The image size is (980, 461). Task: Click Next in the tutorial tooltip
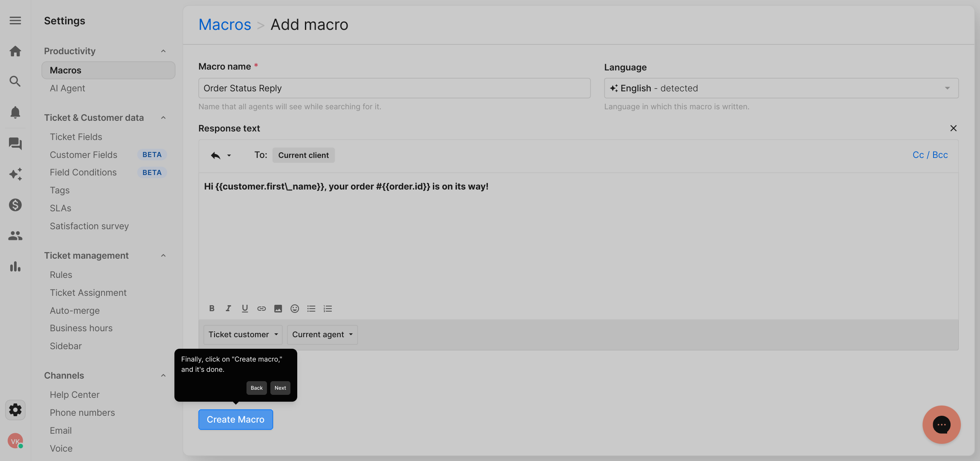pyautogui.click(x=280, y=388)
